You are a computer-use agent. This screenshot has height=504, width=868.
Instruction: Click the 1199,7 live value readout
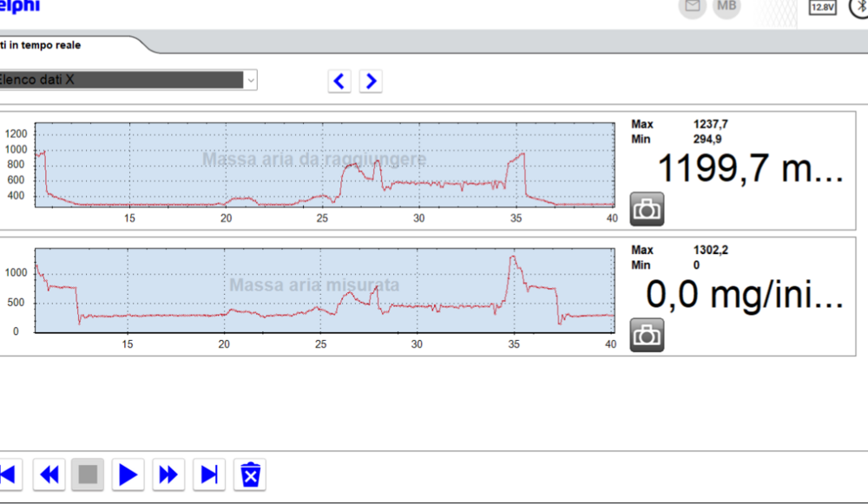point(746,167)
